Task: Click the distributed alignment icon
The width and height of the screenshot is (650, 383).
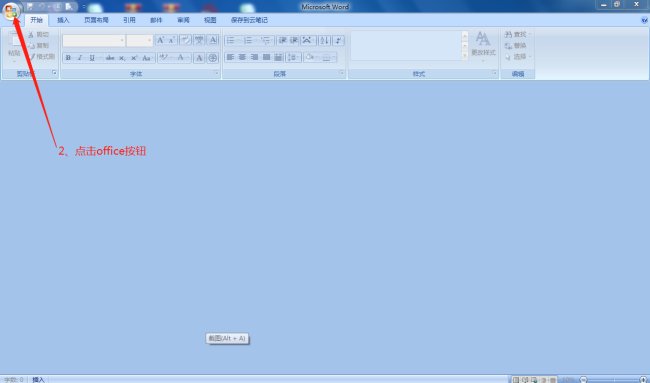Action: click(x=279, y=57)
